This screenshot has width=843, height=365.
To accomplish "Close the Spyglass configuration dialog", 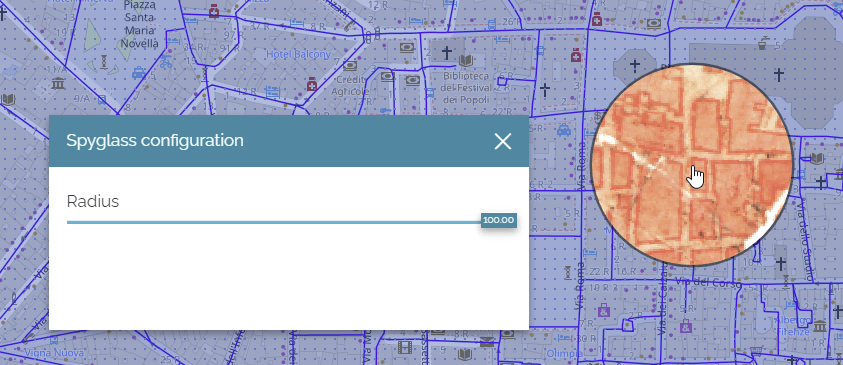I will point(503,141).
